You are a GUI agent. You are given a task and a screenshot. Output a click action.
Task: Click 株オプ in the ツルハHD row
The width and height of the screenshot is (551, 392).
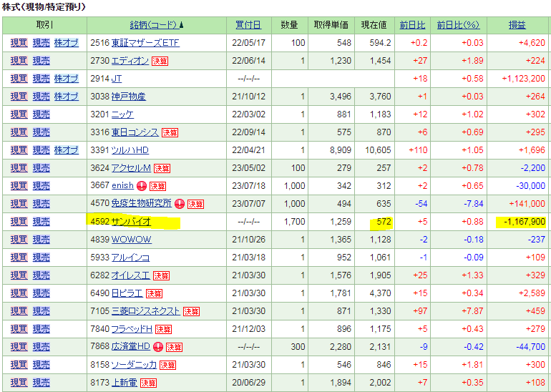point(67,150)
